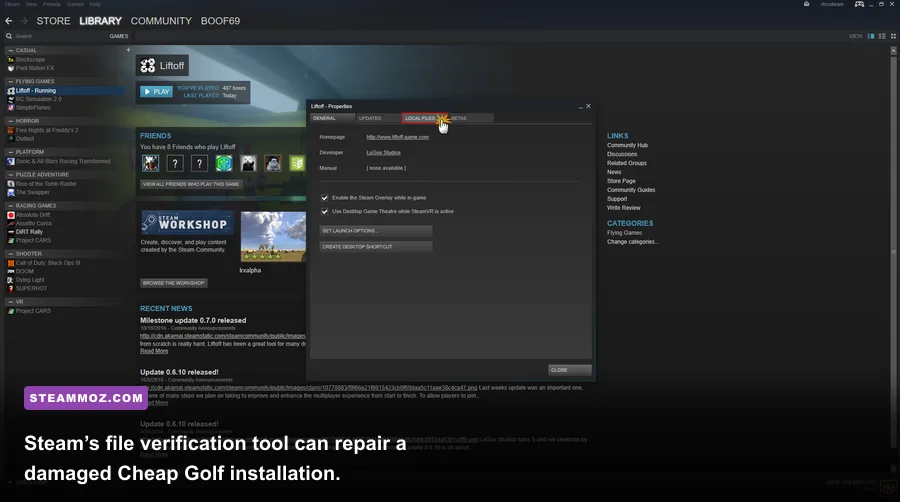900x502 pixels.
Task: Open the BOOF69 profile tab
Action: (x=220, y=21)
